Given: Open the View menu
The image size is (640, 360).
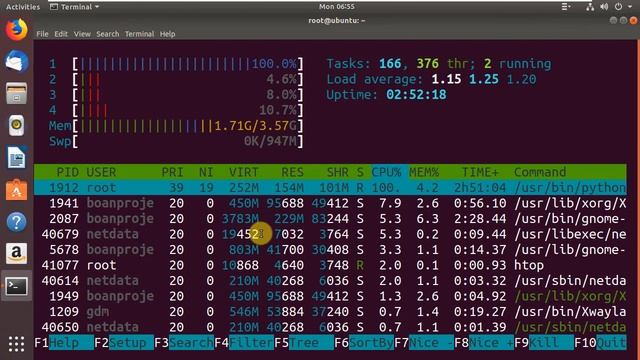Looking at the screenshot, I should pos(82,34).
